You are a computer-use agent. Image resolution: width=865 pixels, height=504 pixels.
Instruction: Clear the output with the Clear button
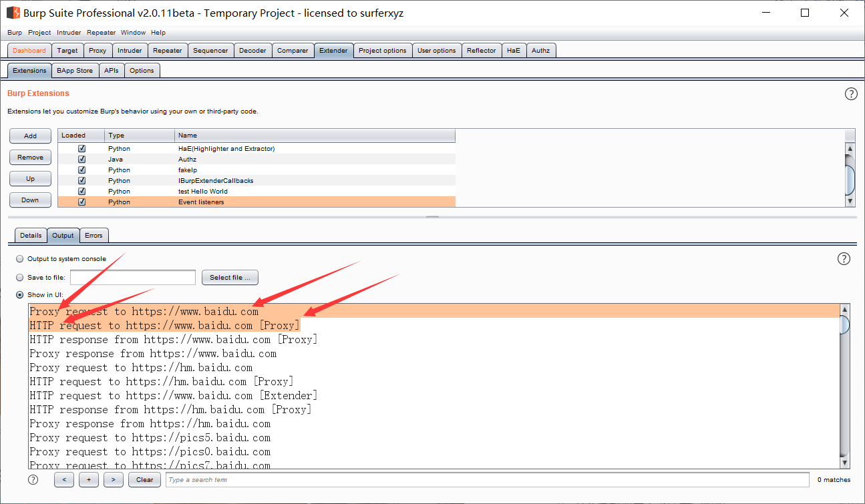[x=145, y=479]
